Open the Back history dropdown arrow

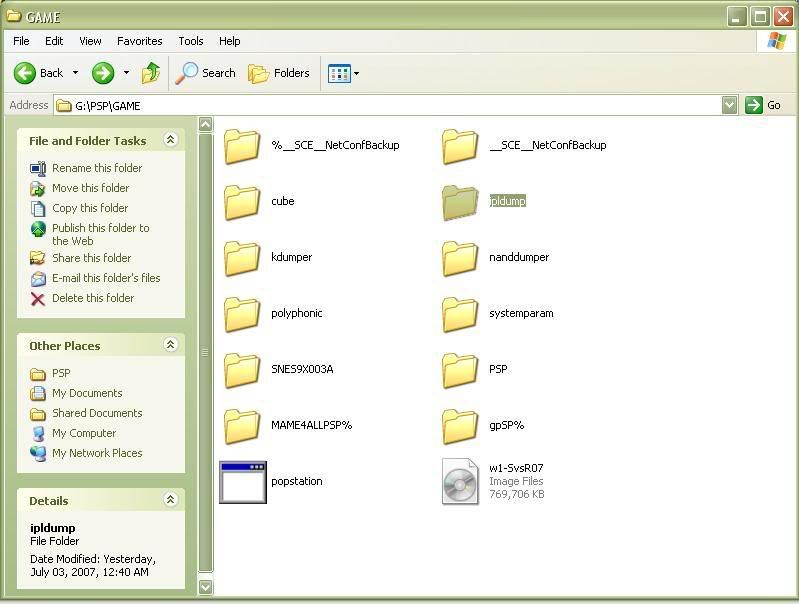click(75, 73)
